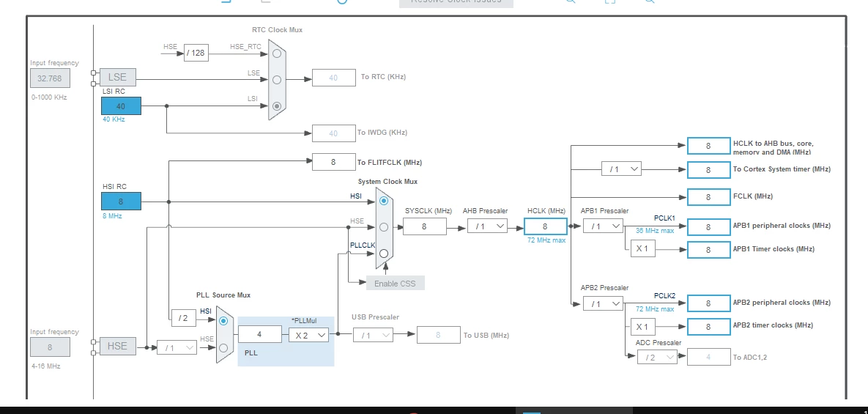Viewport: 868px width, 414px height.
Task: Click the APB1 peripheral clocks value box
Action: pos(708,226)
